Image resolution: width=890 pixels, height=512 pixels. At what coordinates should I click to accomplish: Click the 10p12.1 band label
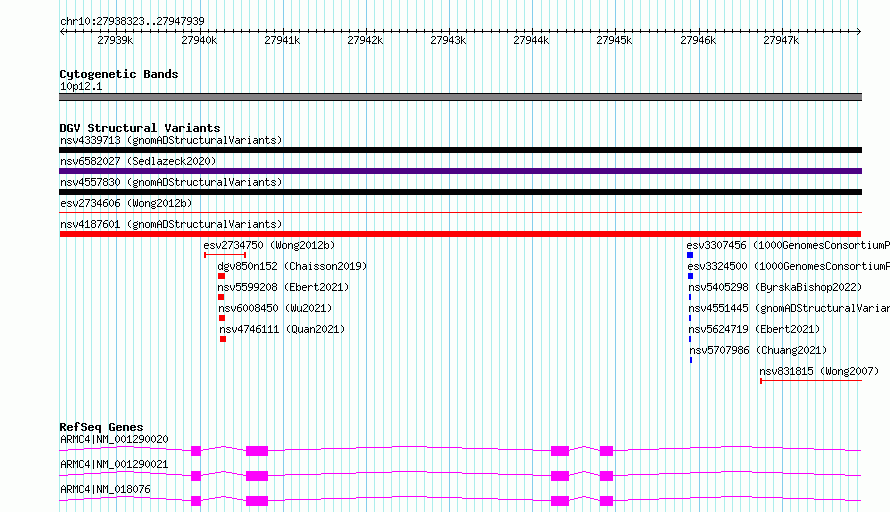point(81,86)
